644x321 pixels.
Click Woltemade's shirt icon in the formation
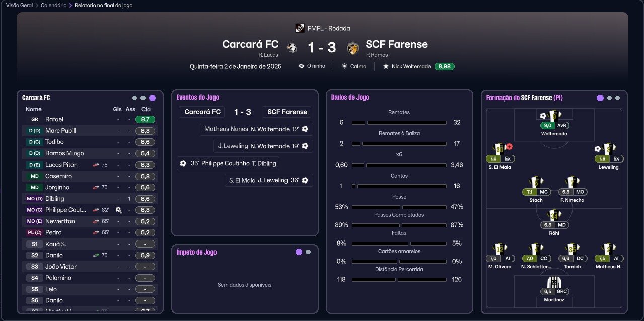554,116
